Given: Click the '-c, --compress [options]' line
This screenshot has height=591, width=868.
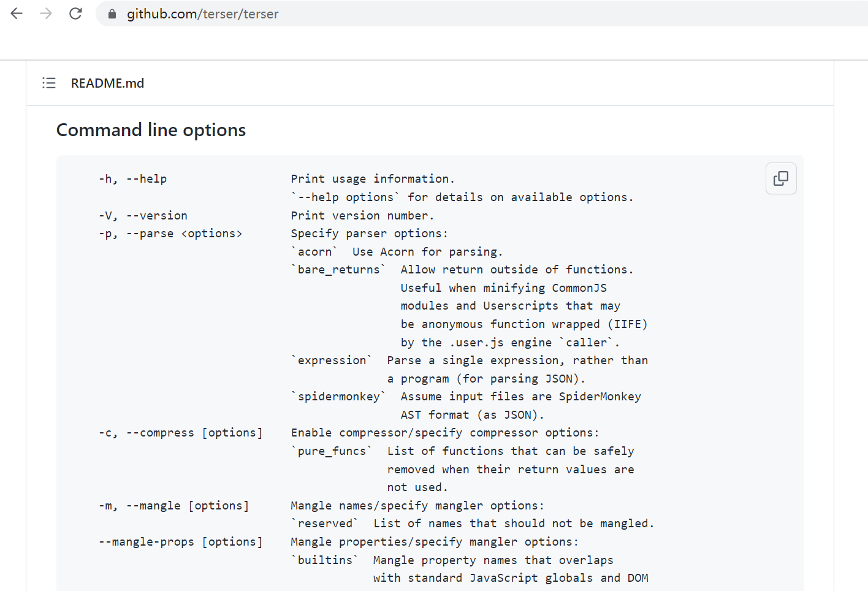Looking at the screenshot, I should click(180, 433).
